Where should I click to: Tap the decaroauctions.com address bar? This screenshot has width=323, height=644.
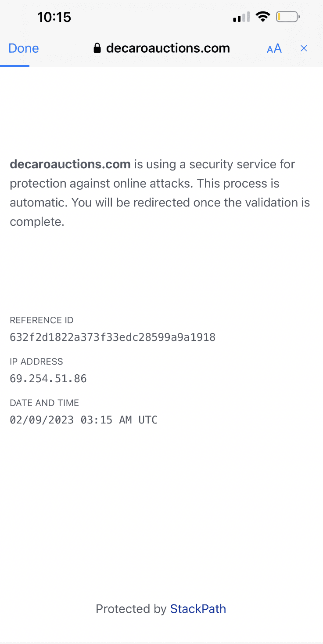pos(161,48)
